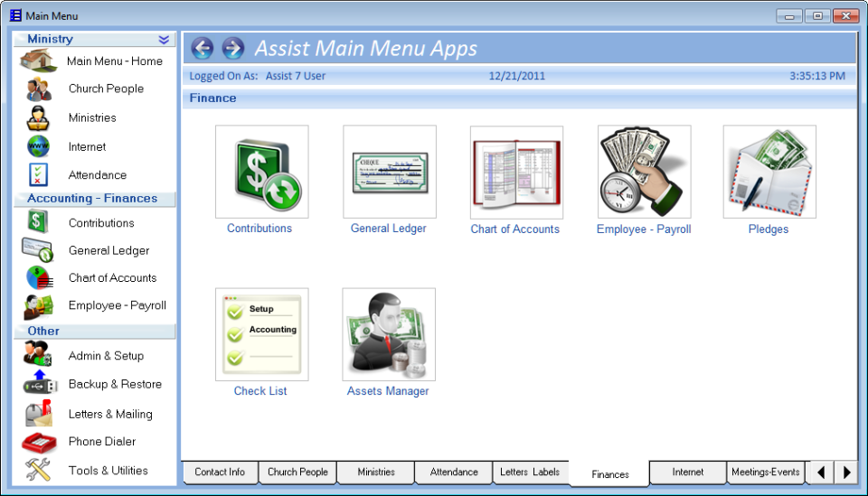Open the Pledges envelope icon
The height and width of the screenshot is (496, 868).
tap(769, 173)
